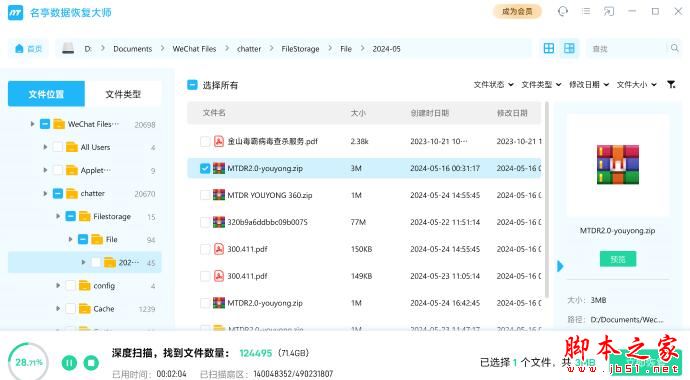The width and height of the screenshot is (690, 380).
Task: Open the 文件大小 filter dropdown
Action: (636, 84)
